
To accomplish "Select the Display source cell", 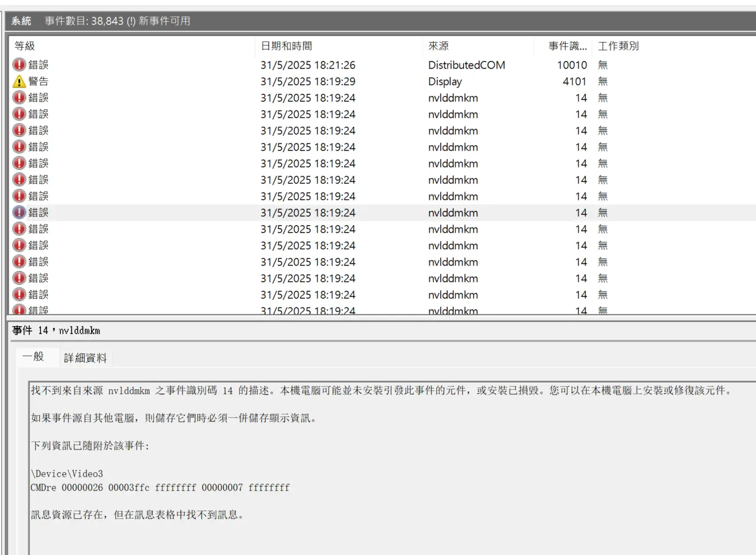I will coord(445,82).
